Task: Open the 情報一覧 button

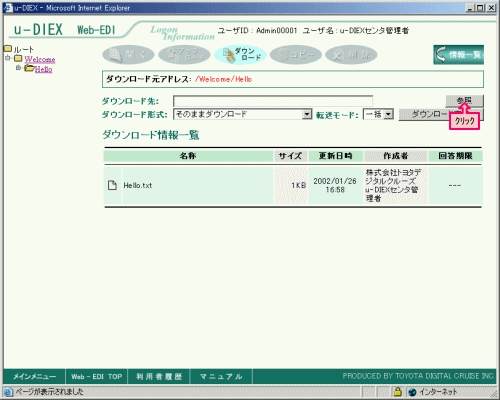Action: pos(459,55)
